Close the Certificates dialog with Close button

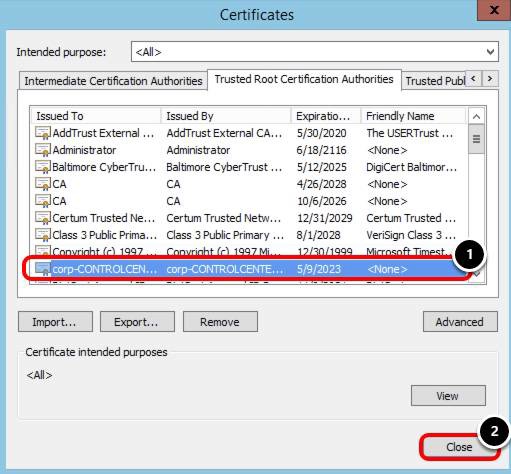click(x=459, y=447)
